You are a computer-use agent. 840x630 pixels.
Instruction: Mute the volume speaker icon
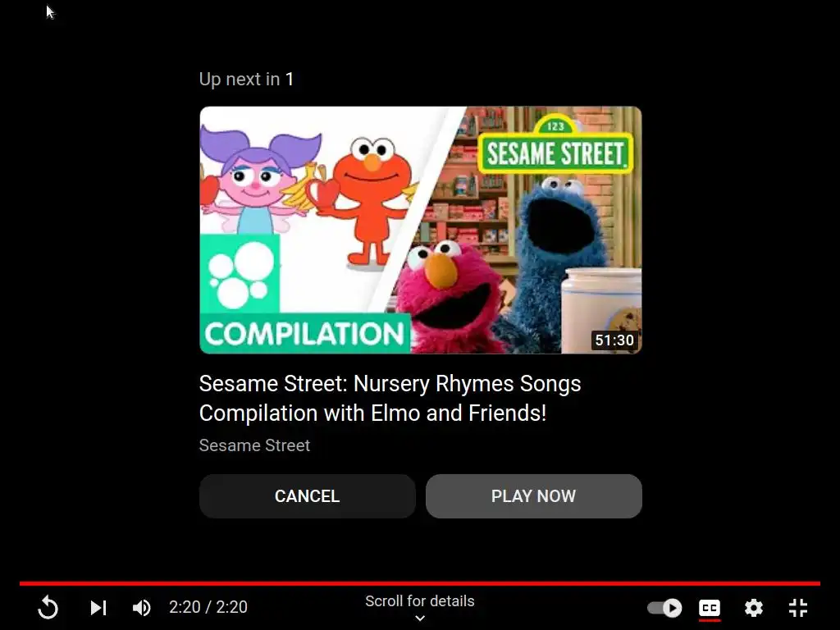142,608
